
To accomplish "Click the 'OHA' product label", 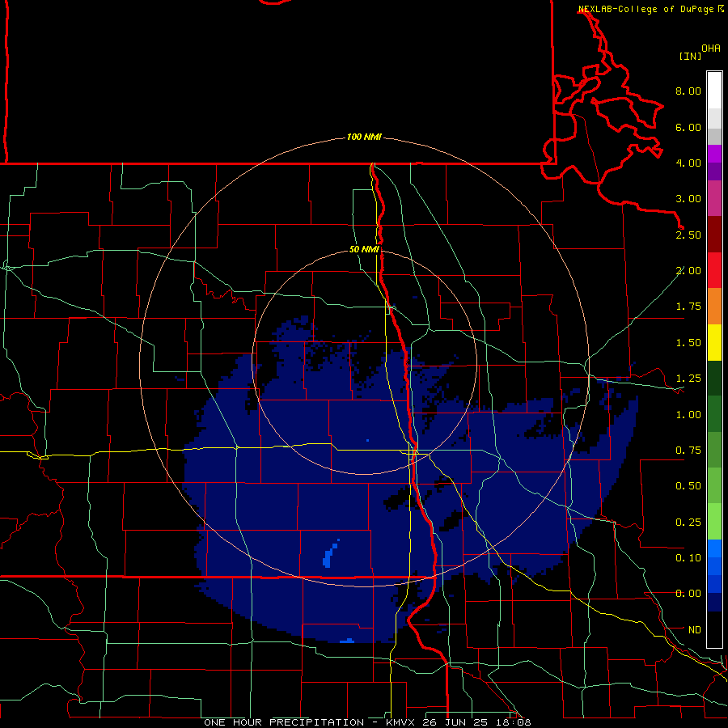I will click(711, 49).
